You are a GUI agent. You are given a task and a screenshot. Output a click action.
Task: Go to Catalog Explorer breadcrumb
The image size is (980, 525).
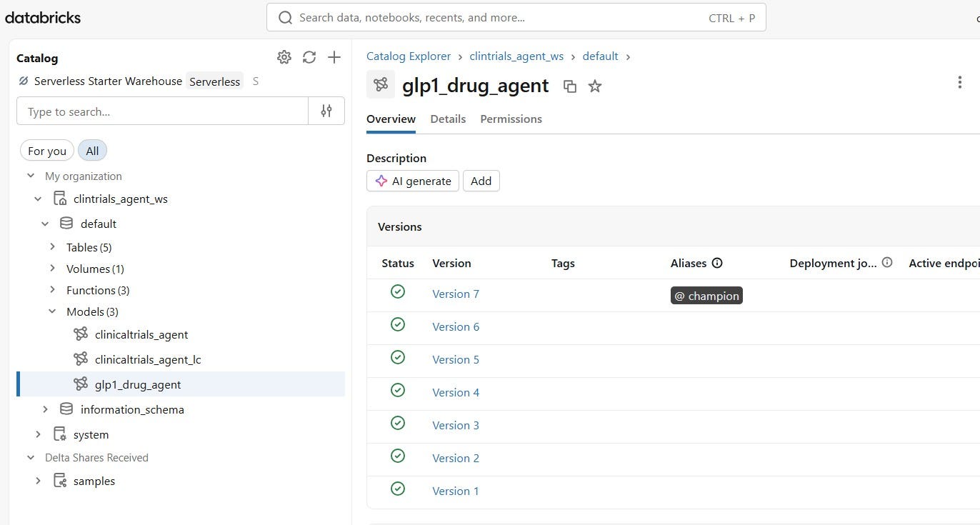point(409,56)
